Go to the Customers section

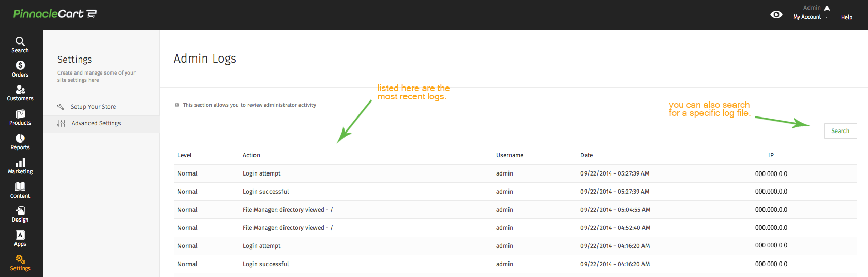point(20,93)
